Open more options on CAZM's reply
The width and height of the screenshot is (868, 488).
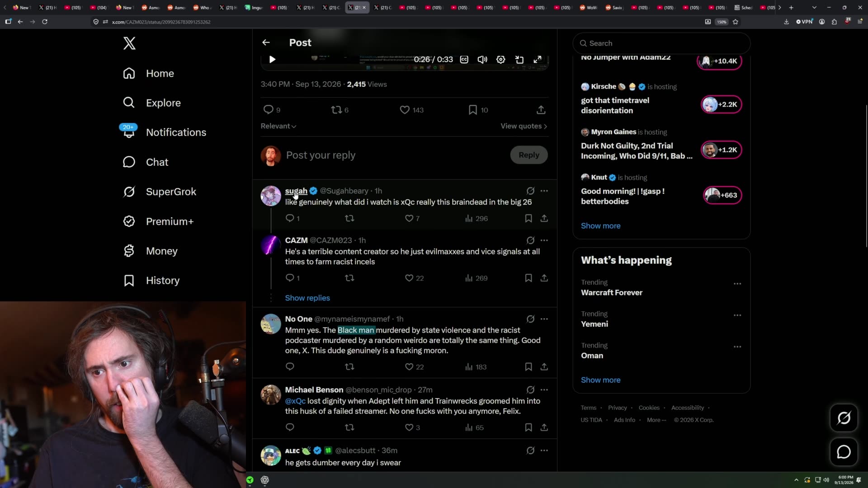544,240
